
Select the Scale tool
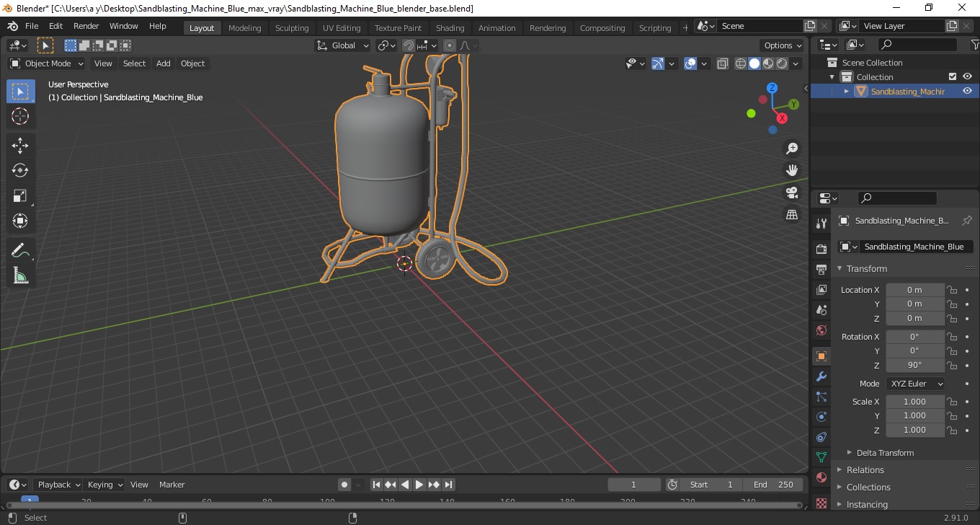[20, 196]
